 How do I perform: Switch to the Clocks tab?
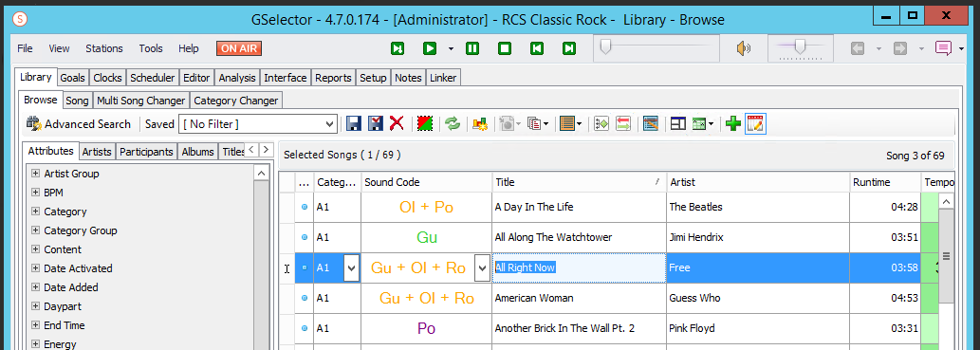point(107,78)
